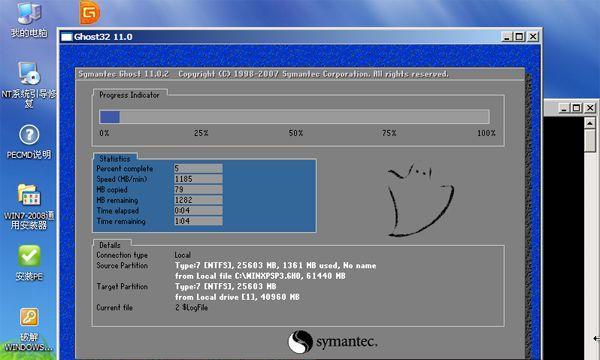The height and width of the screenshot is (360, 600).
Task: Click the Ghost32 11.0 title bar text
Action: click(x=103, y=37)
